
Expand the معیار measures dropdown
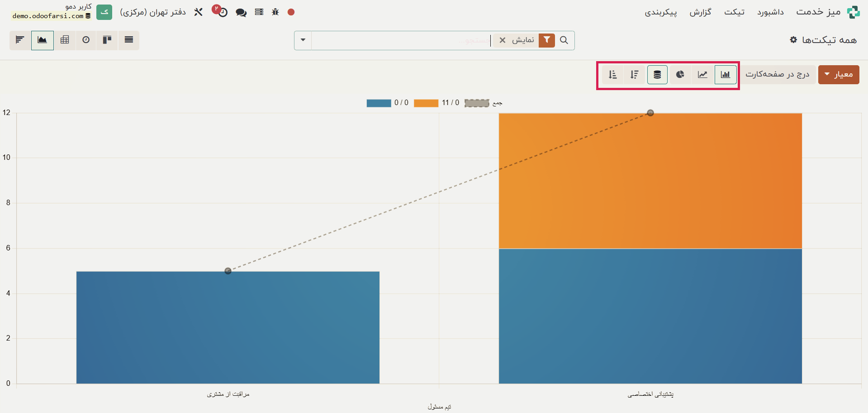838,75
